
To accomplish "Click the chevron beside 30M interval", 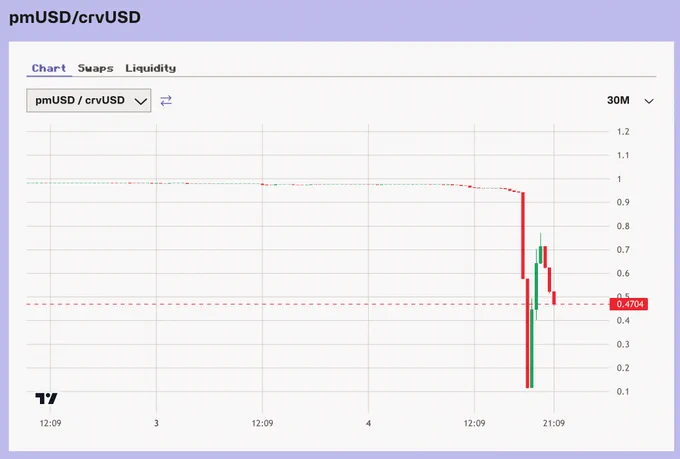I will (x=649, y=101).
